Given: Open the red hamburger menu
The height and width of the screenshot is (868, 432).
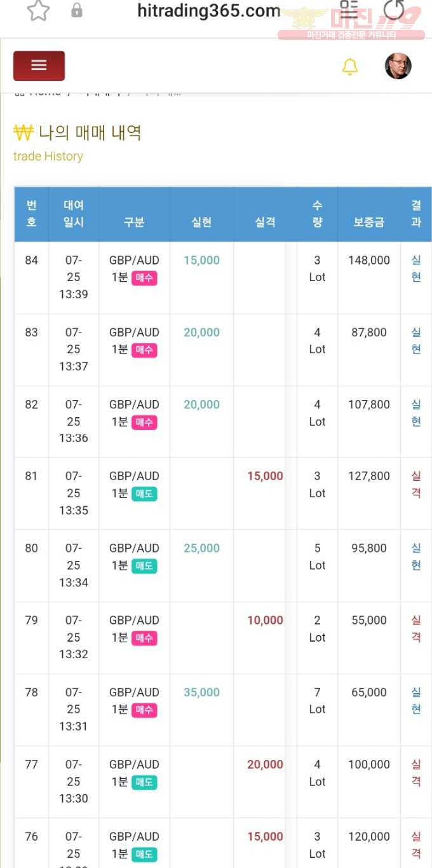Looking at the screenshot, I should click(x=39, y=65).
